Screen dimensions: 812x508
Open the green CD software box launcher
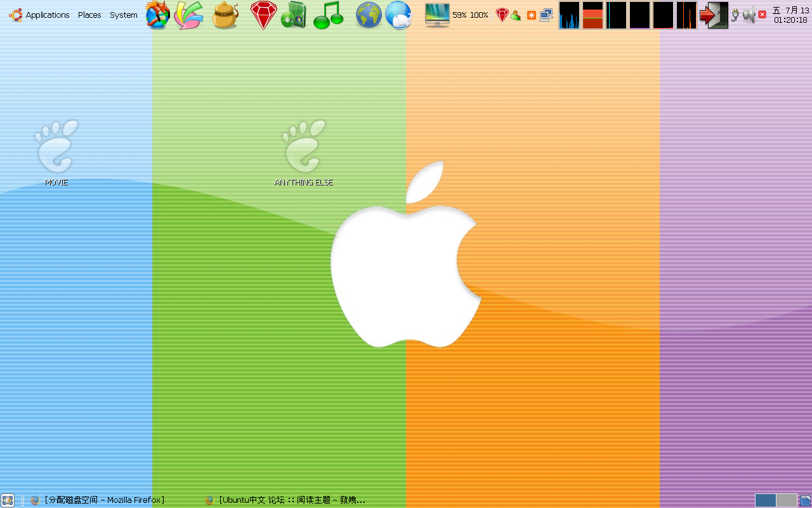294,15
